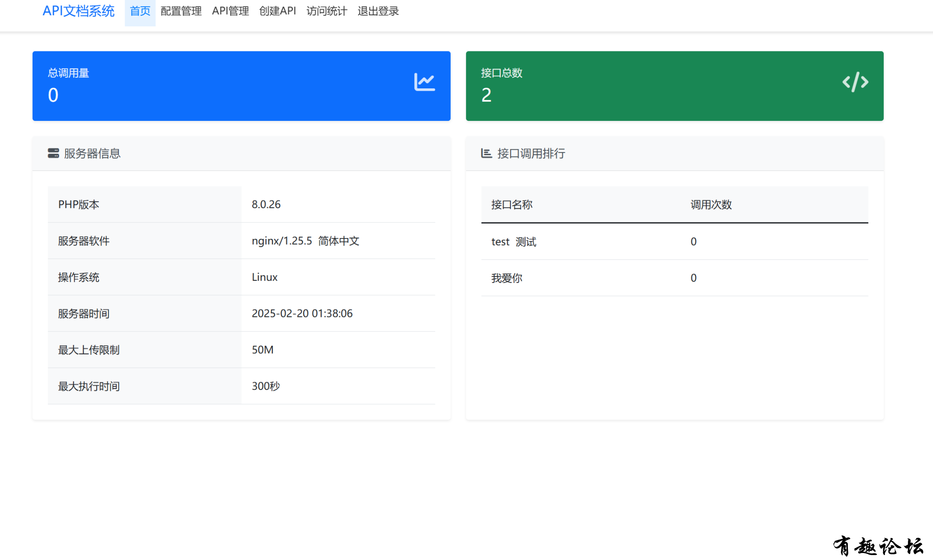This screenshot has height=560, width=933.
Task: Click the 2025-02-20 01:38:06 time value
Action: click(x=302, y=313)
